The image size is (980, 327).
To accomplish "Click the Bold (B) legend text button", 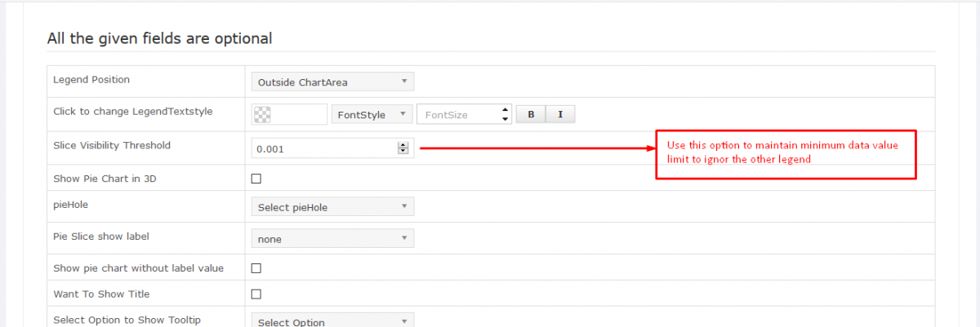I will (x=531, y=115).
